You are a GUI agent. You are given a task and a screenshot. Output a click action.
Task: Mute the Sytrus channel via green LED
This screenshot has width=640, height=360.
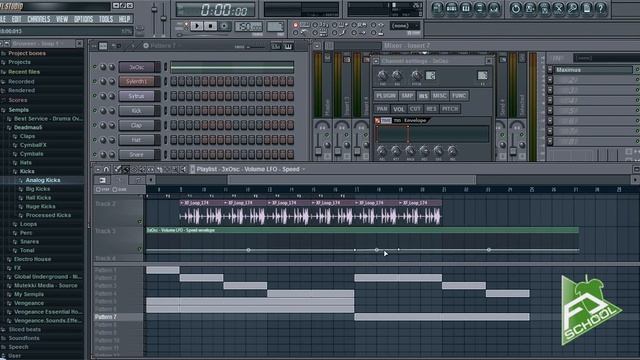coord(95,96)
